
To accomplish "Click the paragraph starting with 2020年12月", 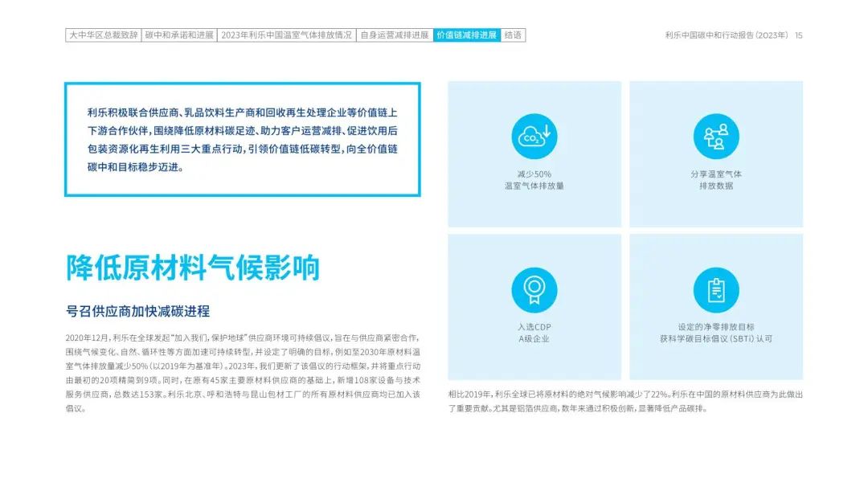I will (x=242, y=373).
